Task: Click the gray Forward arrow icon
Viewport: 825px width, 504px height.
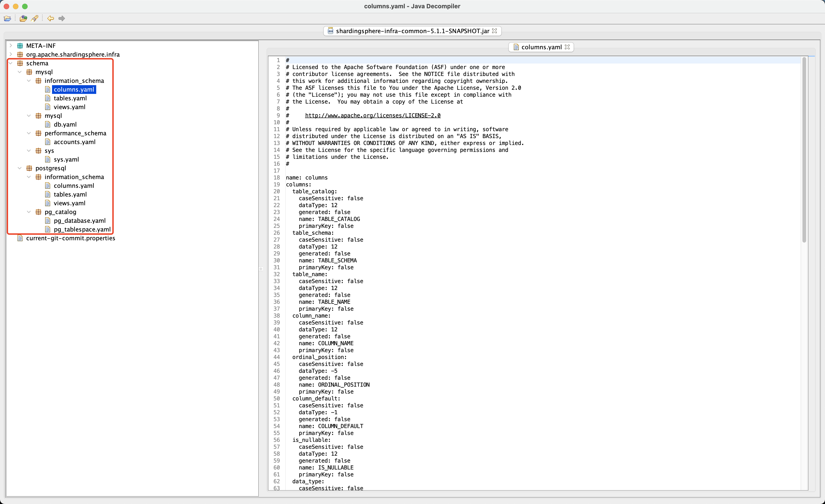Action: click(62, 18)
